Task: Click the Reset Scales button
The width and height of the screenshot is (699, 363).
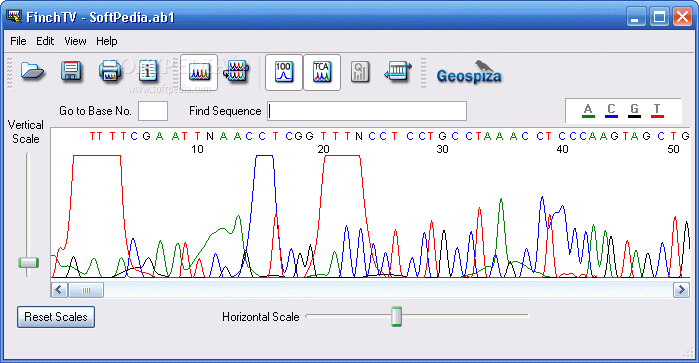Action: point(56,317)
